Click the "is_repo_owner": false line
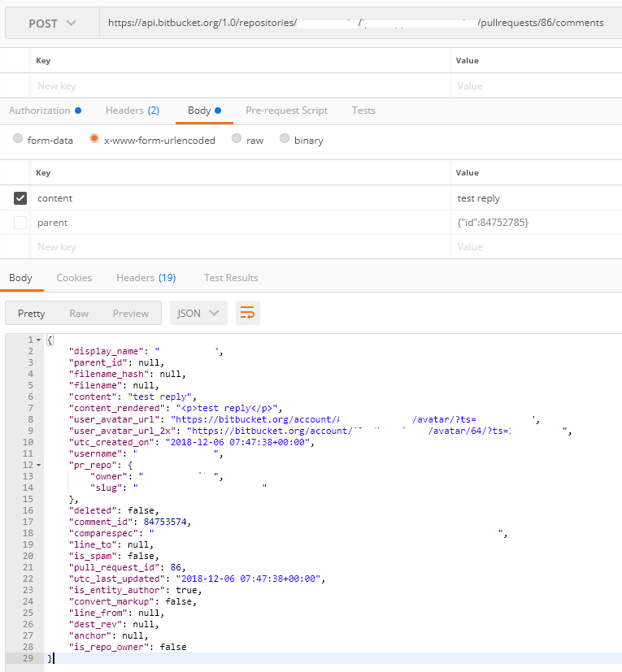 pyautogui.click(x=128, y=647)
